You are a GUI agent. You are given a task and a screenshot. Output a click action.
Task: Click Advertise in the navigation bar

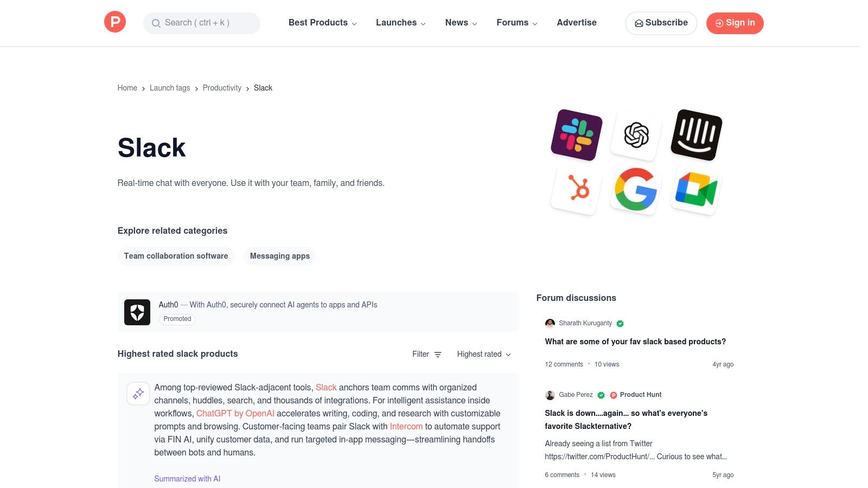coord(576,23)
